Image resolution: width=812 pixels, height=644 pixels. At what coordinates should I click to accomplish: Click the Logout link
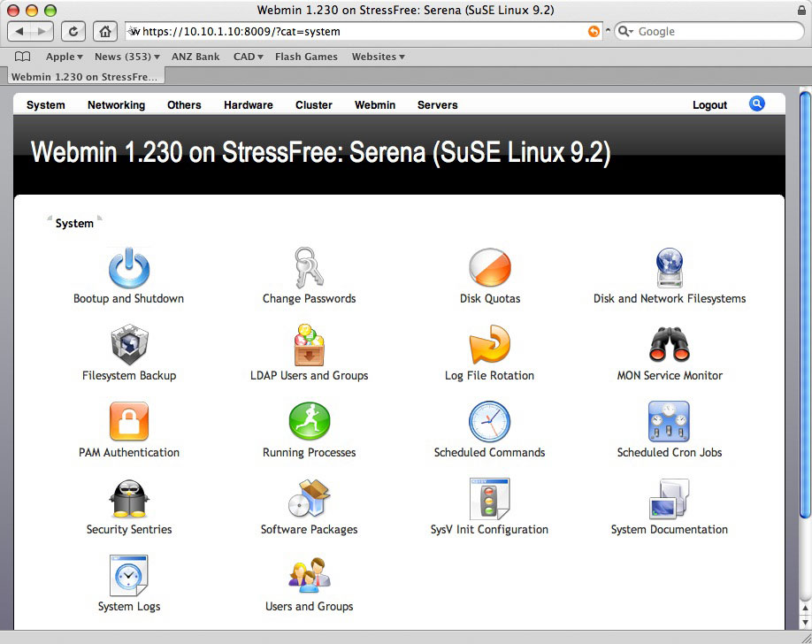click(709, 104)
